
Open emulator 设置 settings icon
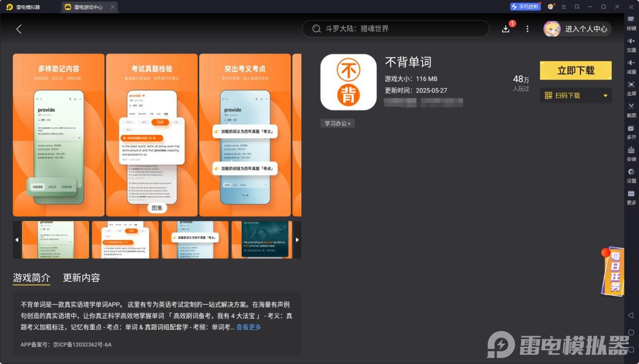[631, 175]
